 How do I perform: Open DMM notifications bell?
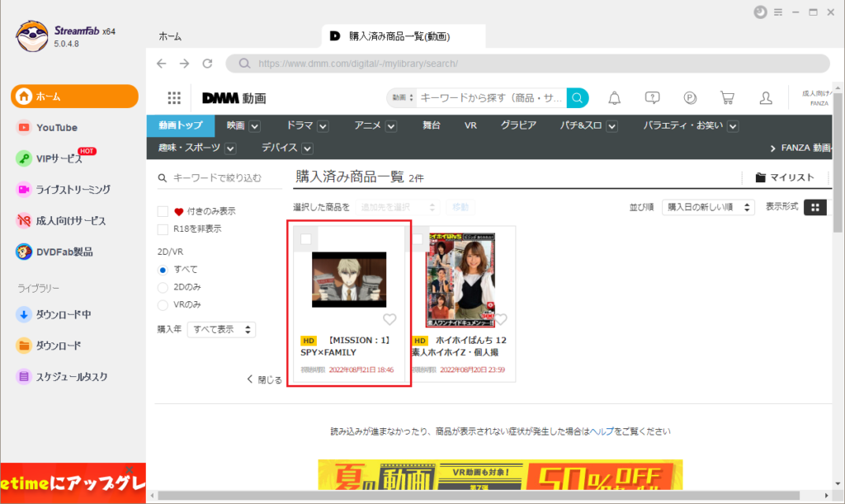(x=614, y=98)
